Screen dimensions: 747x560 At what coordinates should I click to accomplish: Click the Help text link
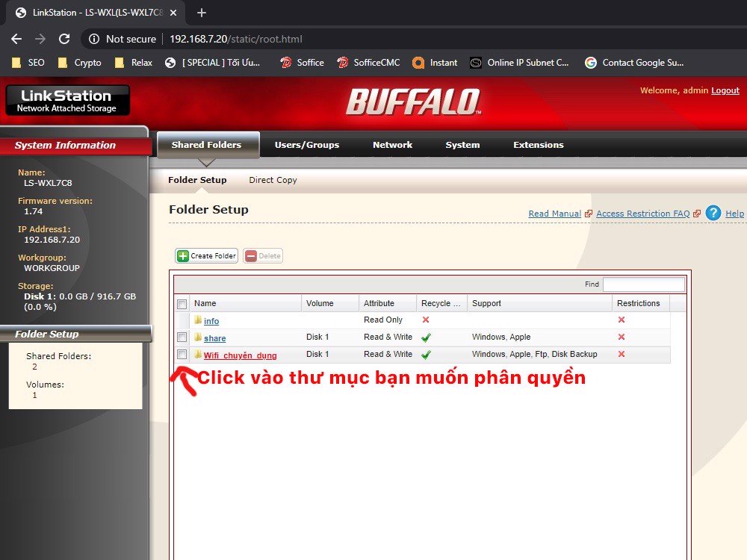(734, 214)
